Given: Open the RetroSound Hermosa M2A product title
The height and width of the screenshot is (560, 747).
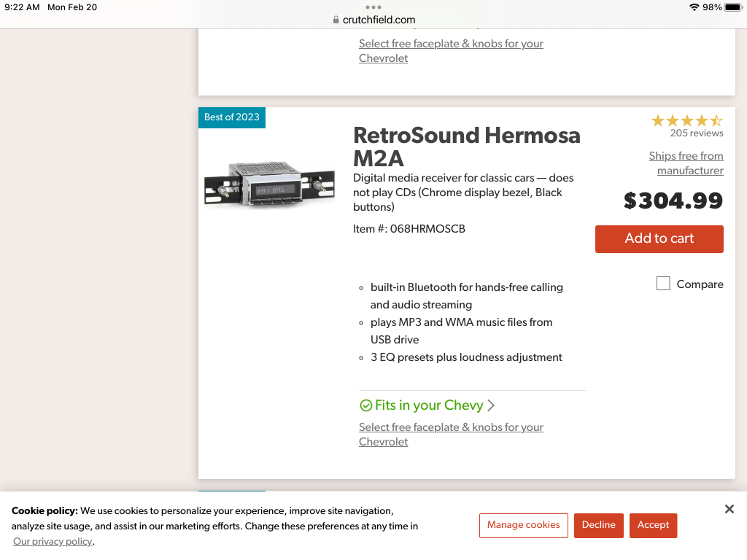Looking at the screenshot, I should point(467,147).
